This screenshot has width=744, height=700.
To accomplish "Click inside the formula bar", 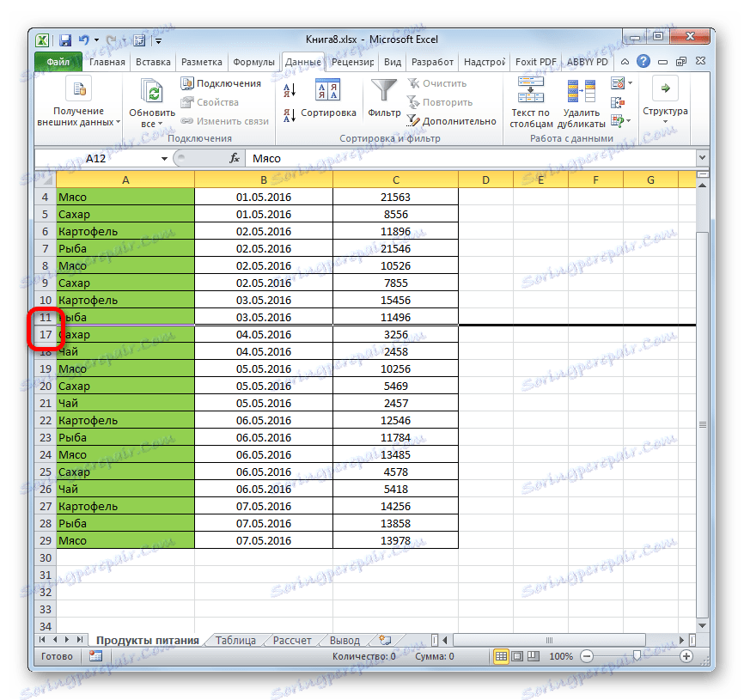I will 344,158.
